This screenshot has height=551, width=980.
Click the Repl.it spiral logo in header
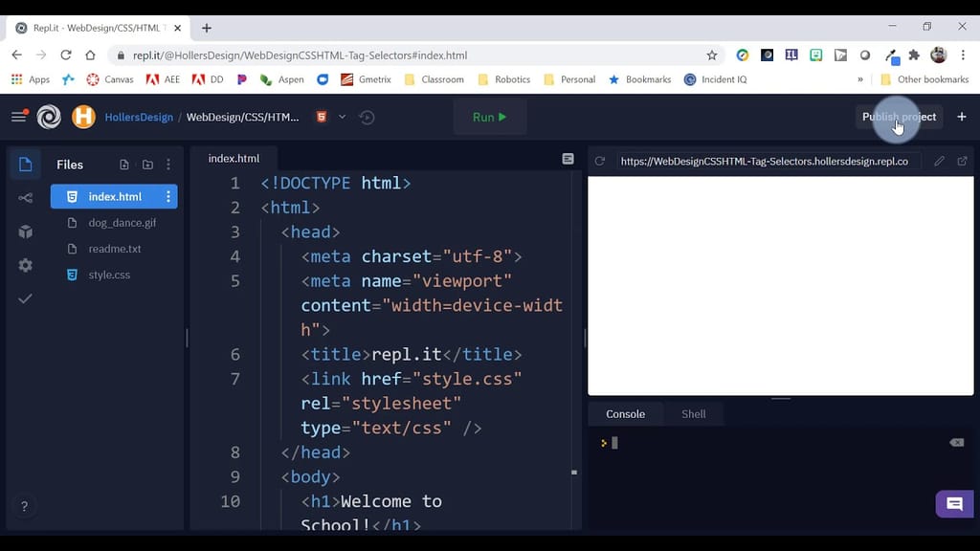tap(48, 117)
